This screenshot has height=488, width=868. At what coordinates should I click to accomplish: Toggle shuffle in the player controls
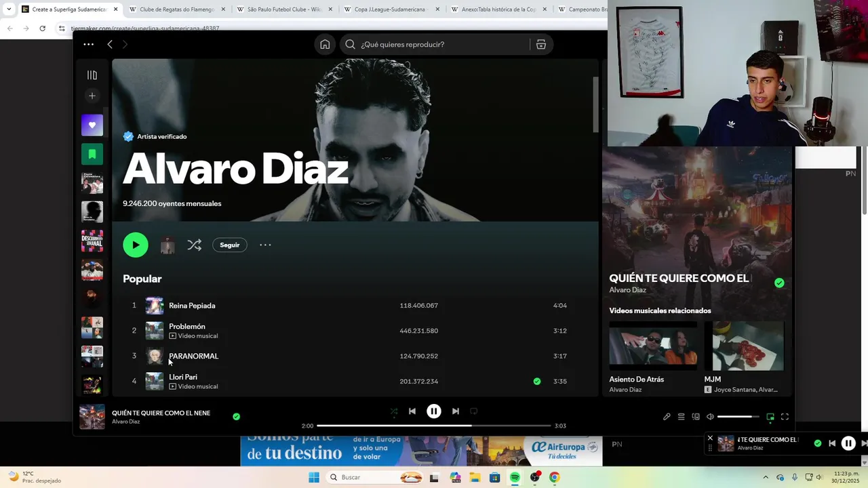coord(394,411)
